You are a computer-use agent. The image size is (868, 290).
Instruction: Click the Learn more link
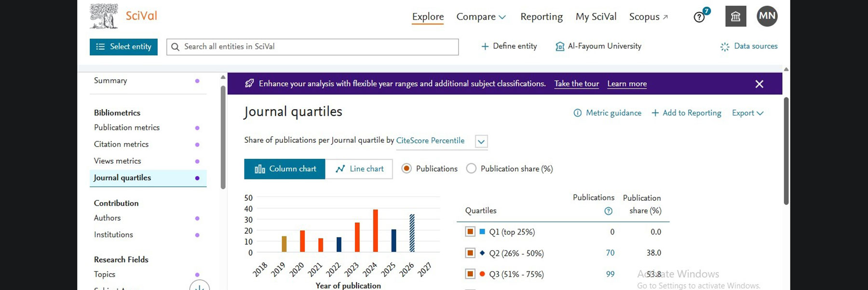(627, 83)
